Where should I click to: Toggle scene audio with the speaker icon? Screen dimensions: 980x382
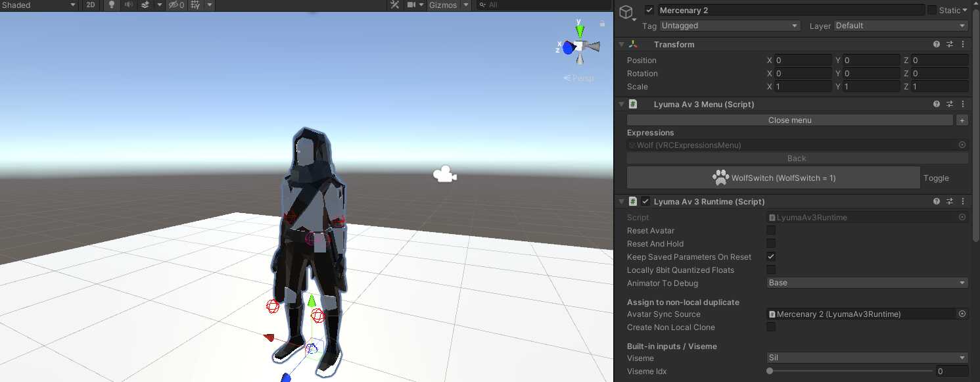tap(128, 5)
